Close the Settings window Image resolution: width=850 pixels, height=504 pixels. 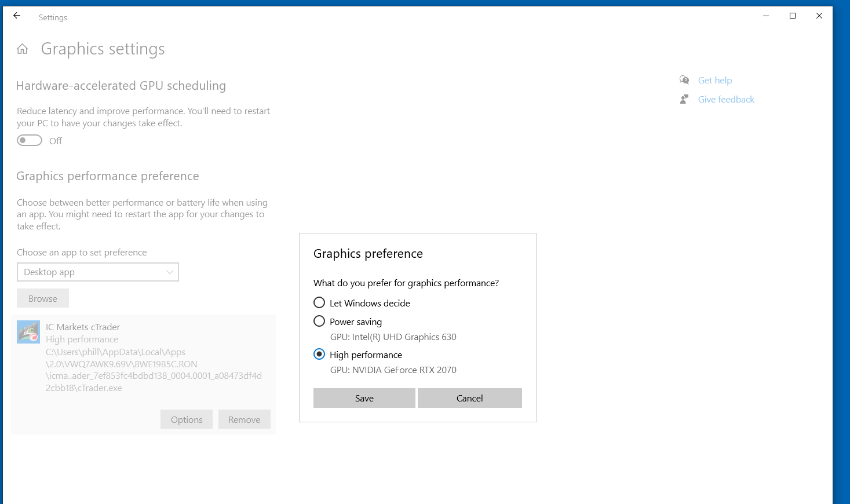(x=819, y=16)
